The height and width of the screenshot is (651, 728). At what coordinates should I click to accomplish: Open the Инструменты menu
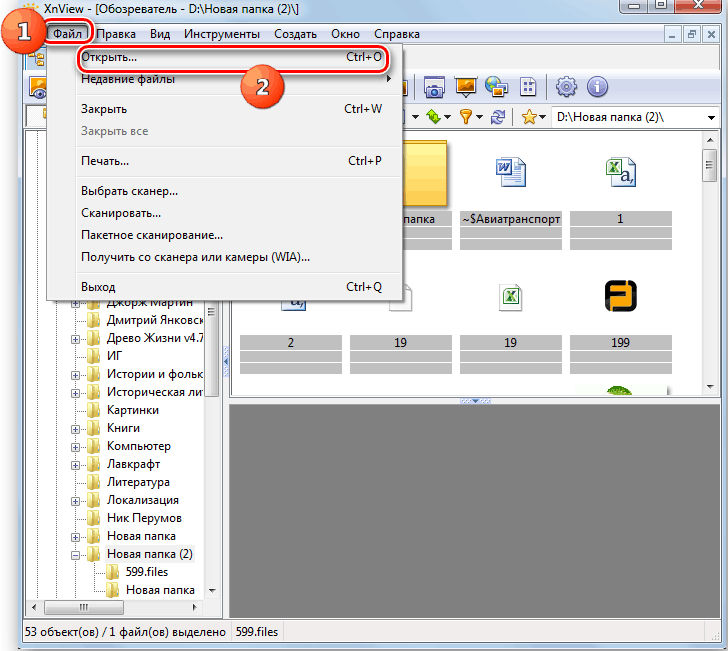222,34
